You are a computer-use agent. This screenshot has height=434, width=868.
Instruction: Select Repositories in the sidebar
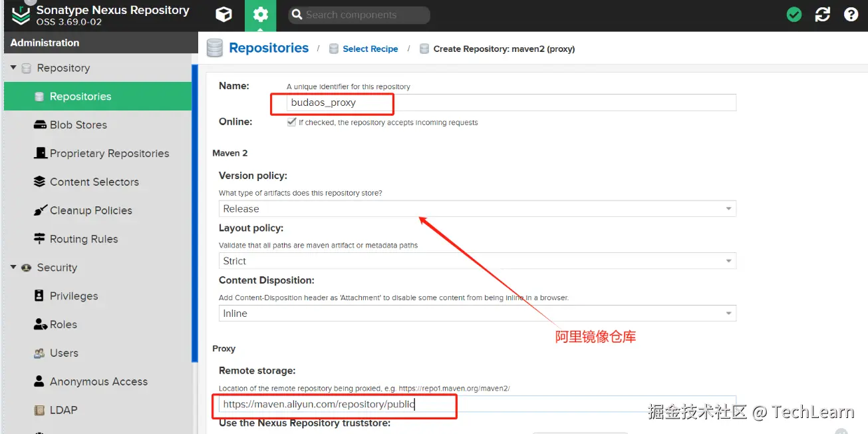[x=98, y=97]
